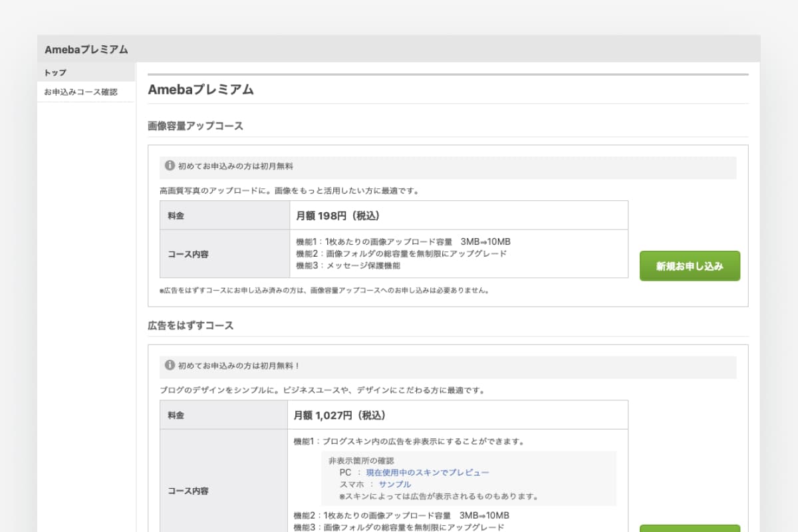This screenshot has height=532, width=798.
Task: Click 機能2：画像フォルダの総容量を無制限にアップグレード in first course
Action: [401, 253]
